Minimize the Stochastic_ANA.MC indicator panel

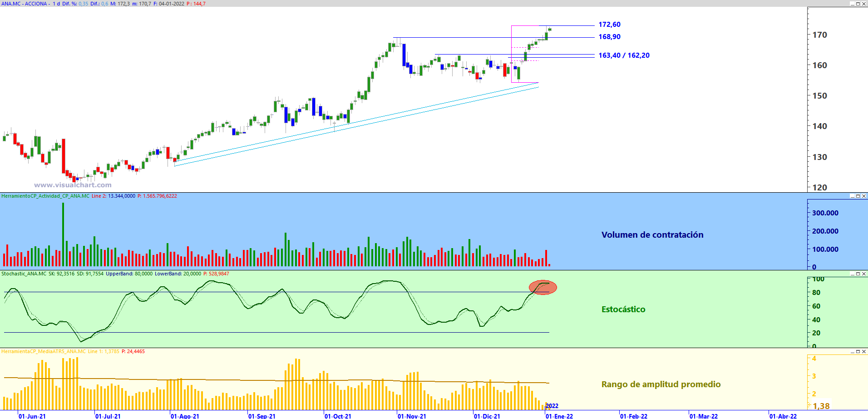[x=852, y=274]
